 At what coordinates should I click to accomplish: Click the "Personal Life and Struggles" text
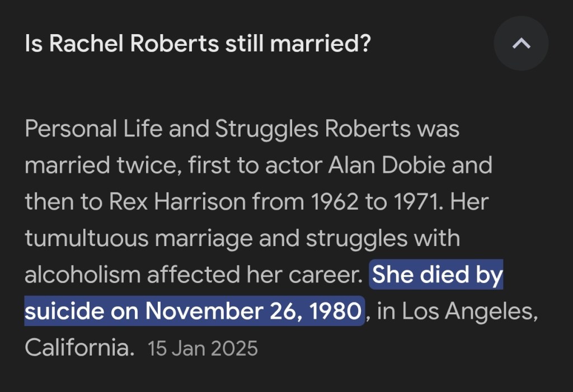pyautogui.click(x=172, y=129)
